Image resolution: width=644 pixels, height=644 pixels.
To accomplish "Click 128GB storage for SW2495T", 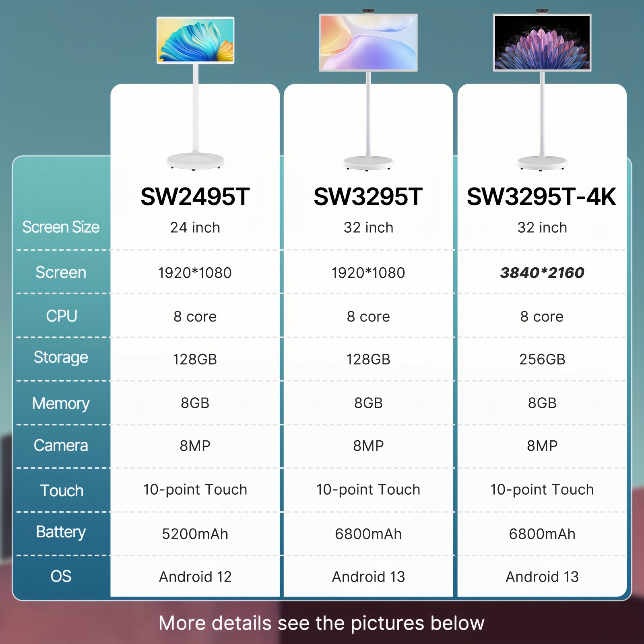I will pos(195,359).
